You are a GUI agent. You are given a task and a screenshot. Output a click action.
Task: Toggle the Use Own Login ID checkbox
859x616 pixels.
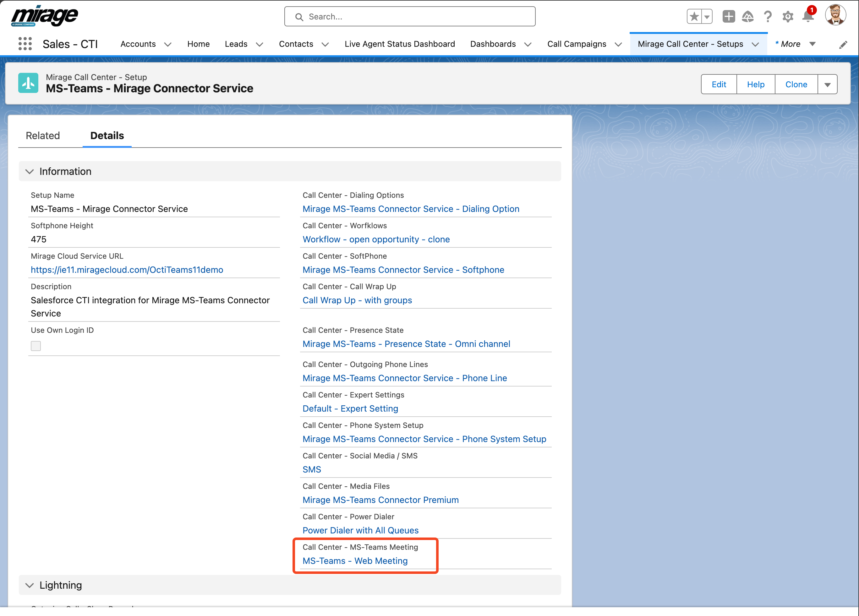click(36, 346)
